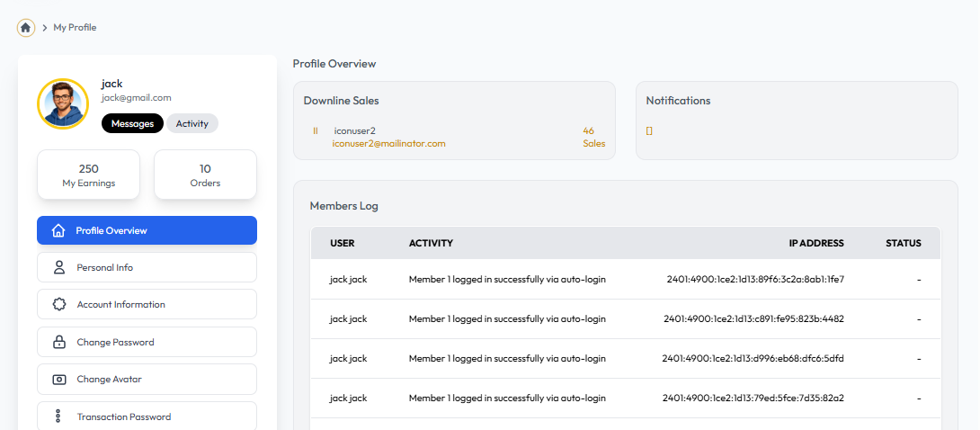Click the Notifications heading

click(x=678, y=101)
